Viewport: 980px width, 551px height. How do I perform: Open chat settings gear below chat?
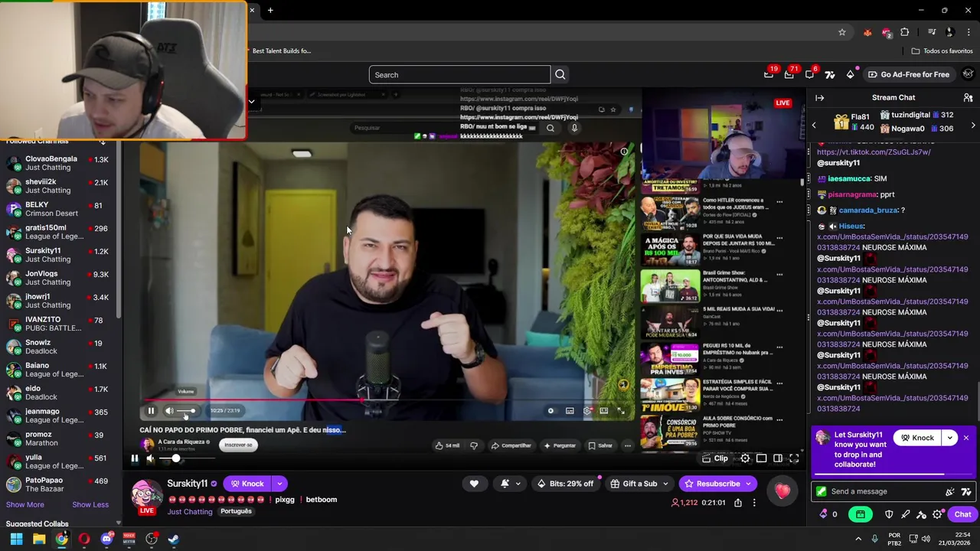[937, 514]
